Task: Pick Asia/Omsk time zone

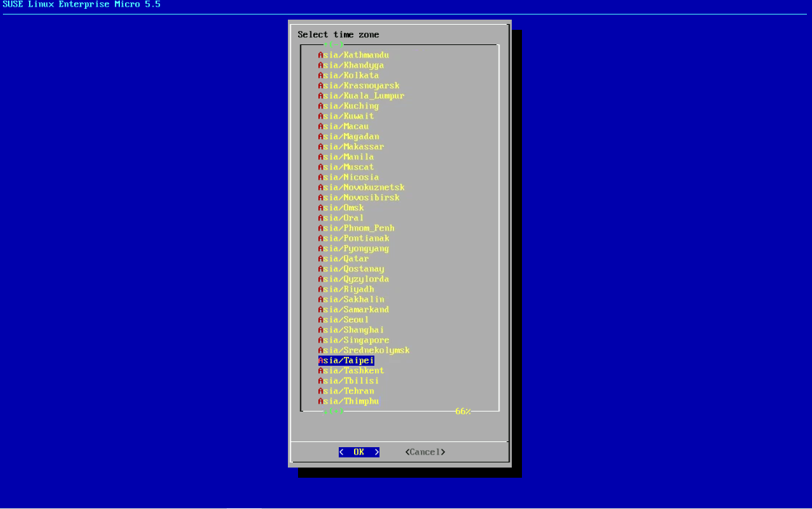Action: point(341,208)
